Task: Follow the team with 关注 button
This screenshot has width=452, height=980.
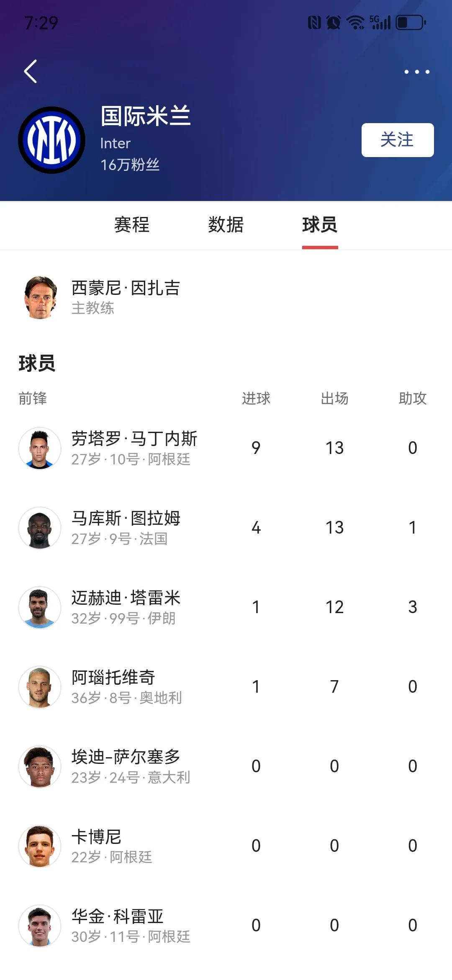Action: 398,140
